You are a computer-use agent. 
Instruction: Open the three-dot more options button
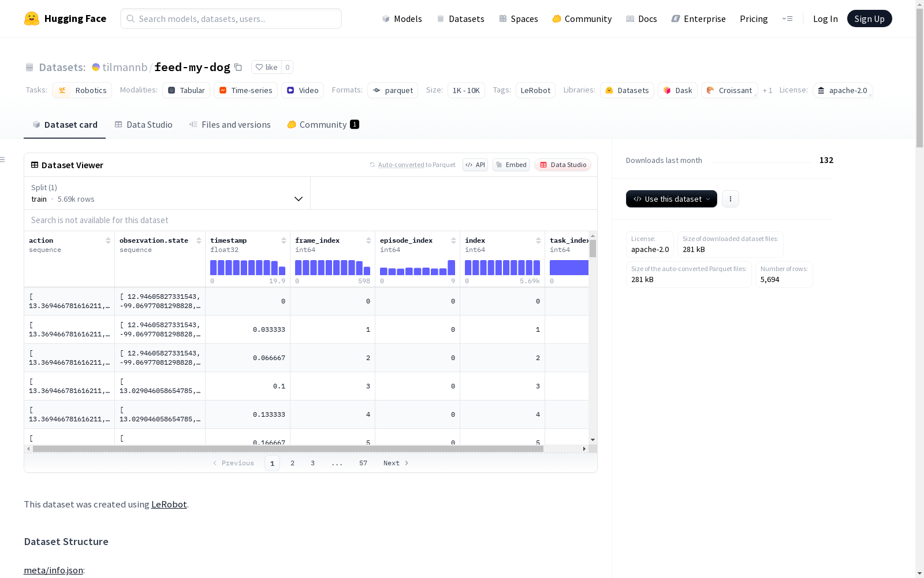coord(731,199)
